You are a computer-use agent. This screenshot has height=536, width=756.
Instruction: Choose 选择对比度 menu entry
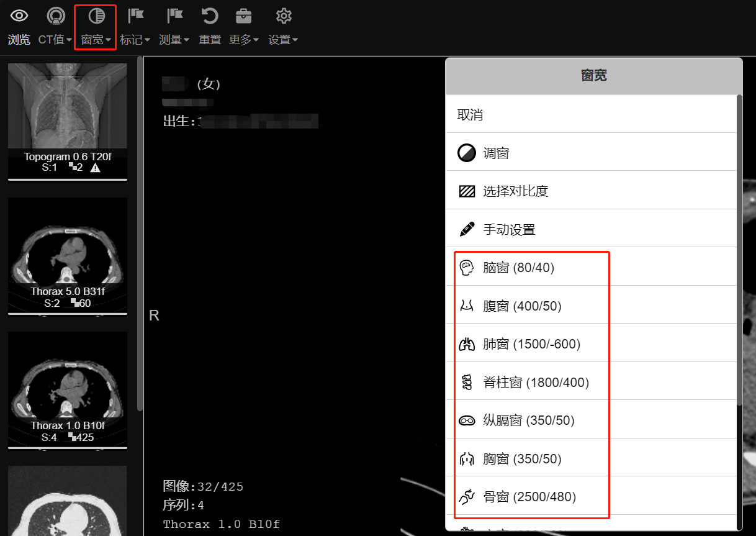click(x=591, y=191)
